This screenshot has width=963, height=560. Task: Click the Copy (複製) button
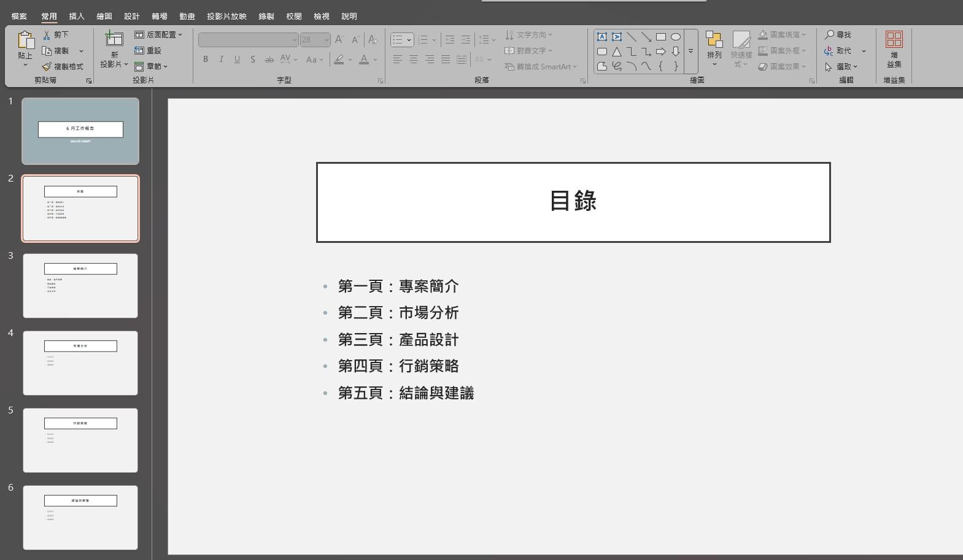click(55, 51)
